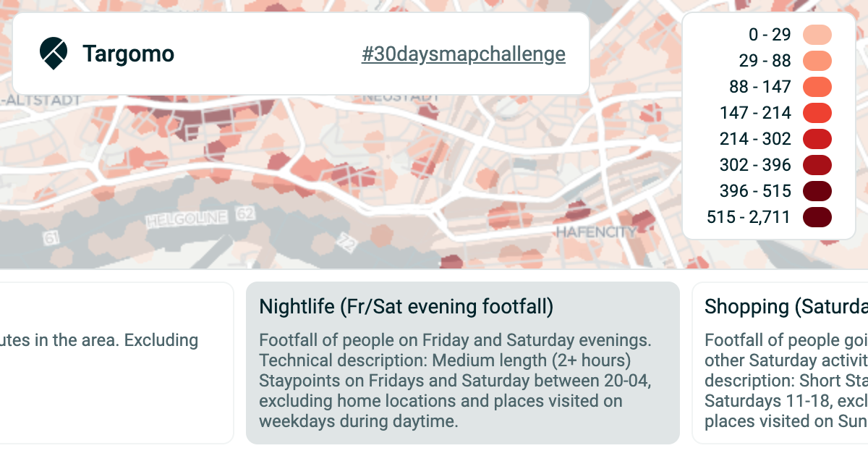
Task: Choose the 302 - 396 legend swatch
Action: coord(817,165)
